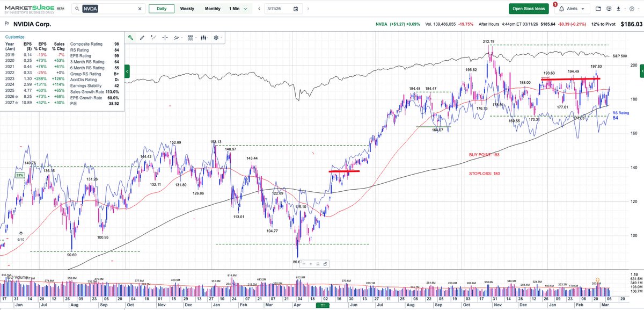Click the 2027 e earnings row
This screenshot has height=310, width=644.
click(x=35, y=104)
